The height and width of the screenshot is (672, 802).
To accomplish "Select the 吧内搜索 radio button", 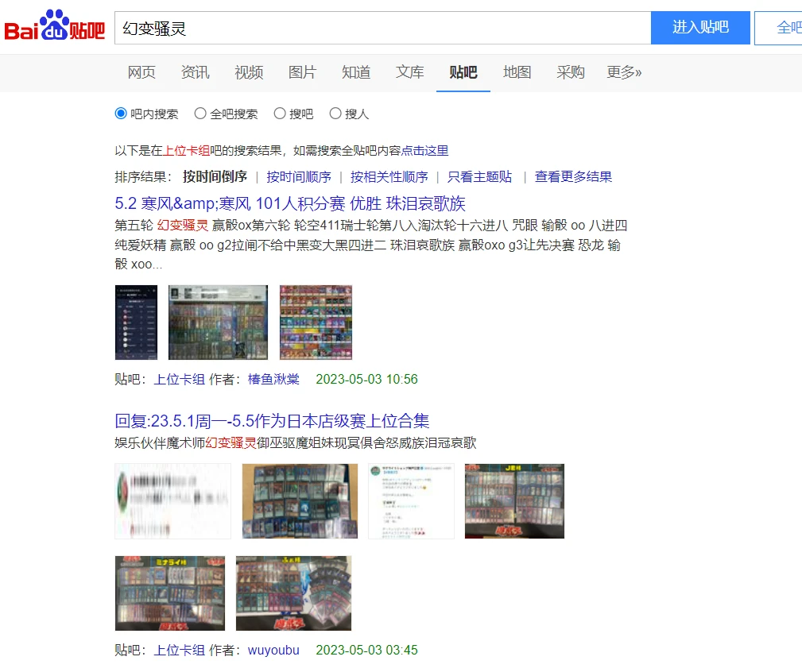I will tap(121, 114).
